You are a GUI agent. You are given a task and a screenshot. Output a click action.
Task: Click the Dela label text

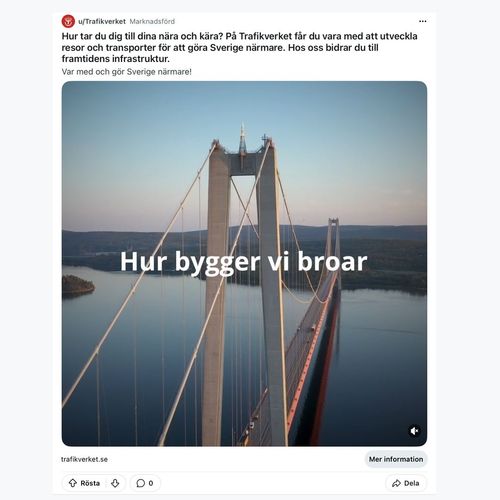click(x=411, y=483)
